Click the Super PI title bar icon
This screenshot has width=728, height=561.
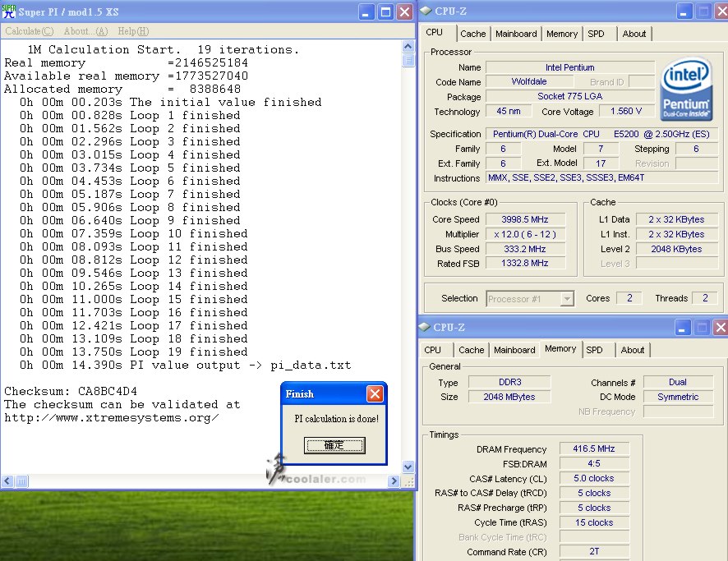pos(9,11)
